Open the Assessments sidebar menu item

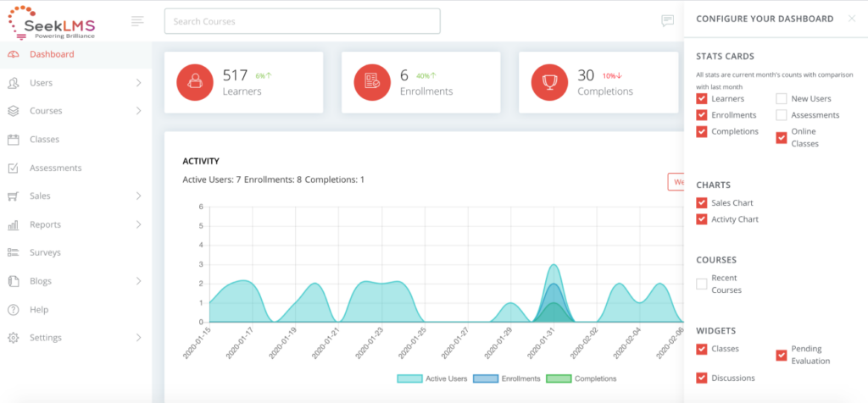coord(75,168)
